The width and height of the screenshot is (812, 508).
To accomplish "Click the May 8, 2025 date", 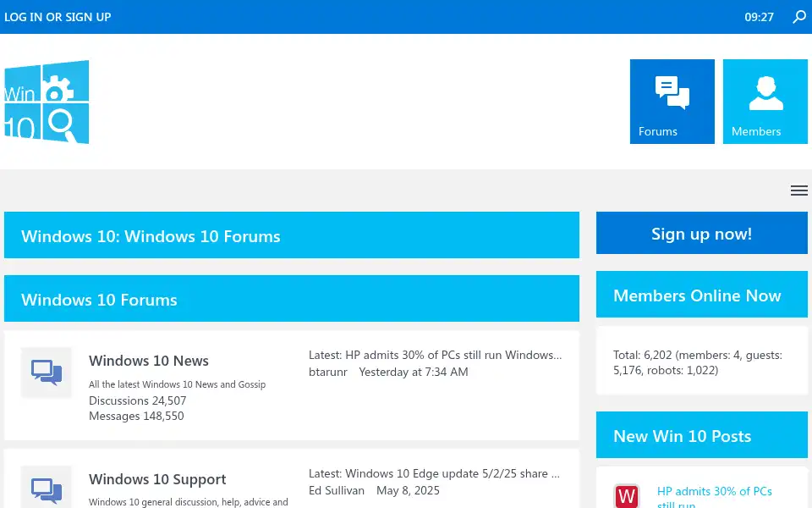I will tap(408, 490).
